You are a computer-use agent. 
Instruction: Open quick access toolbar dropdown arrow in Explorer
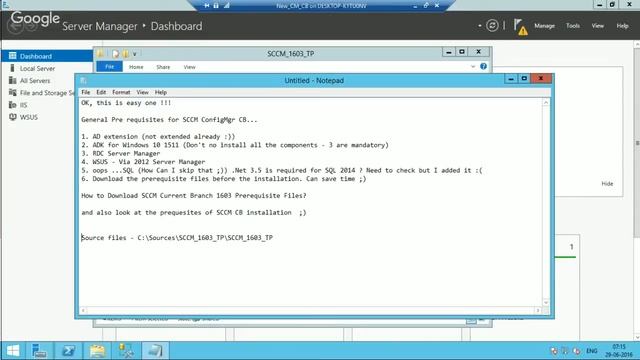point(134,54)
